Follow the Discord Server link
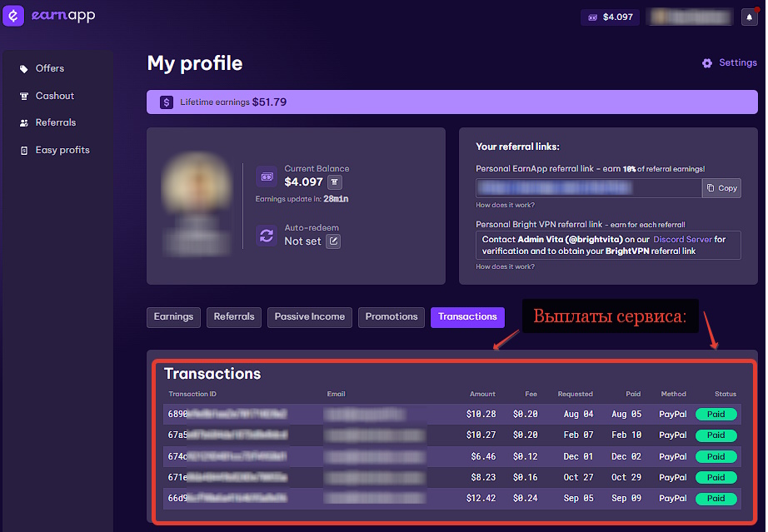The height and width of the screenshot is (532, 768). (682, 239)
